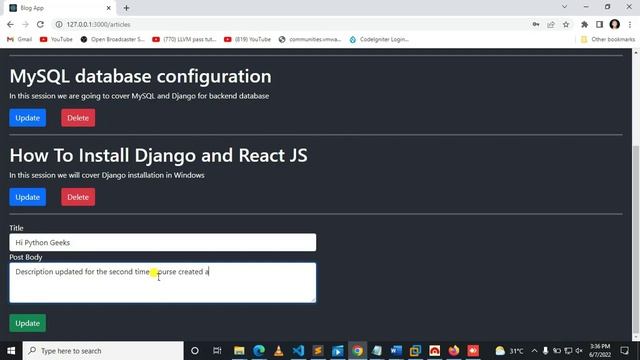Toggle the browser side panel
This screenshot has height=360, width=640.
pos(599,24)
